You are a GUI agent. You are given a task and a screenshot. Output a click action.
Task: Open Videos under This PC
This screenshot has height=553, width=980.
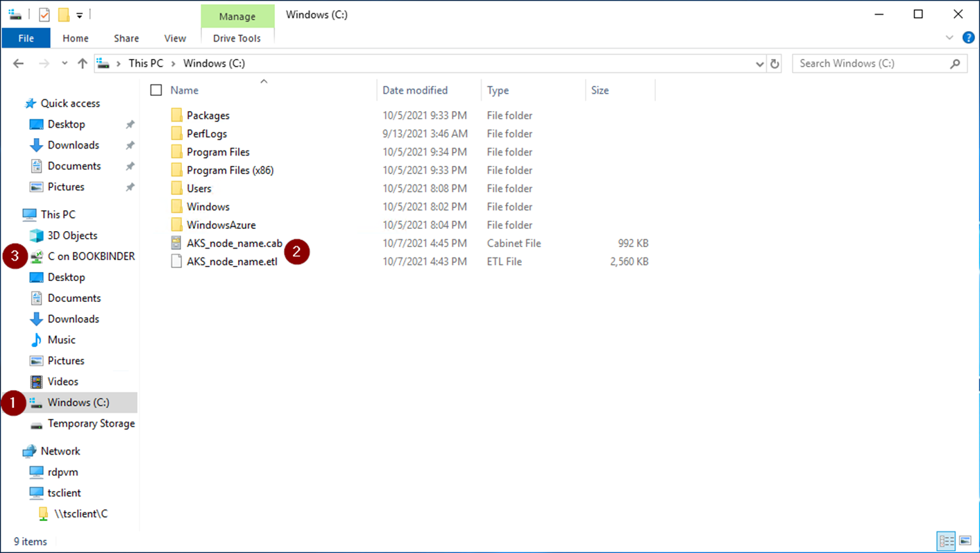[62, 382]
